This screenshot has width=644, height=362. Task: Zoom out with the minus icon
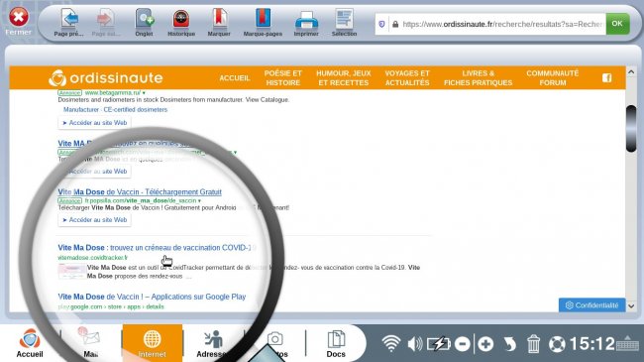(463, 344)
